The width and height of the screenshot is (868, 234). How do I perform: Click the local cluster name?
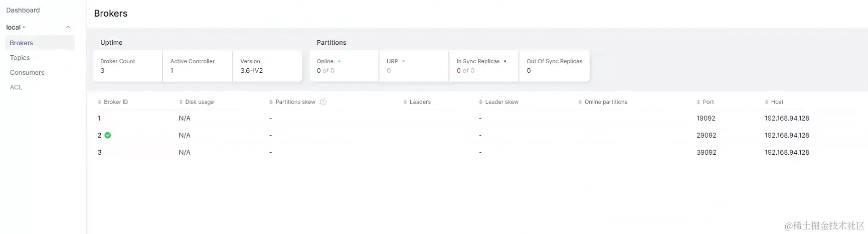14,27
